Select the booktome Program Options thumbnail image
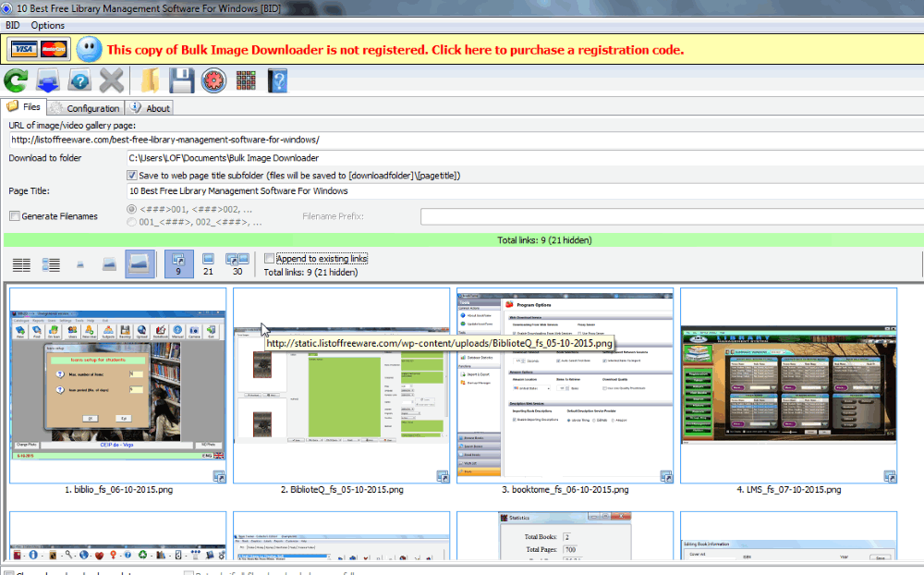Image resolution: width=924 pixels, height=575 pixels. 565,385
